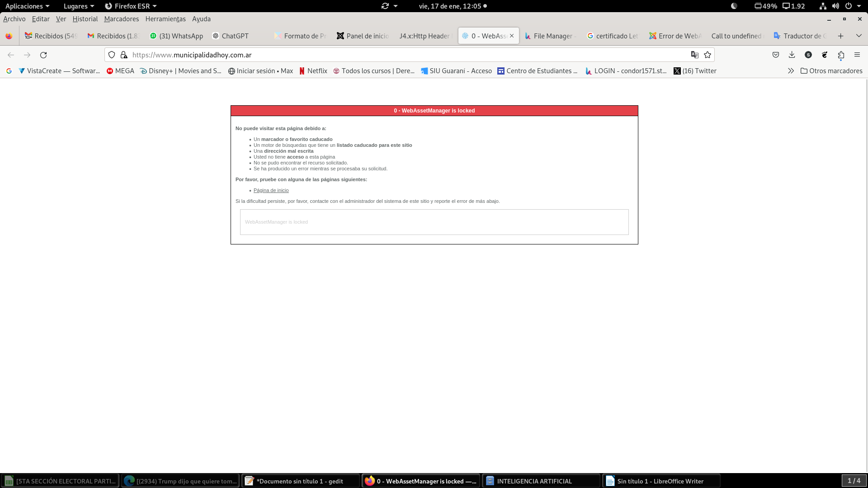The image size is (868, 488).
Task: Open the Lugares dropdown menu
Action: click(79, 6)
